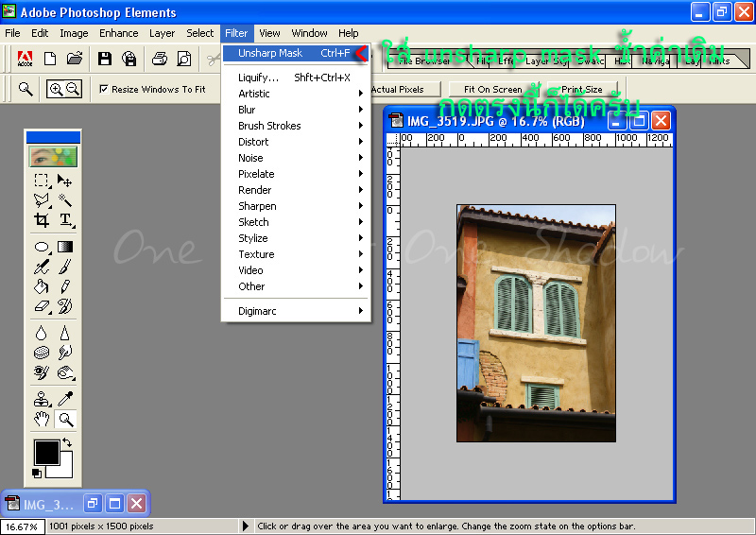Expand the Noise filter submenu
The image size is (756, 535).
point(296,158)
